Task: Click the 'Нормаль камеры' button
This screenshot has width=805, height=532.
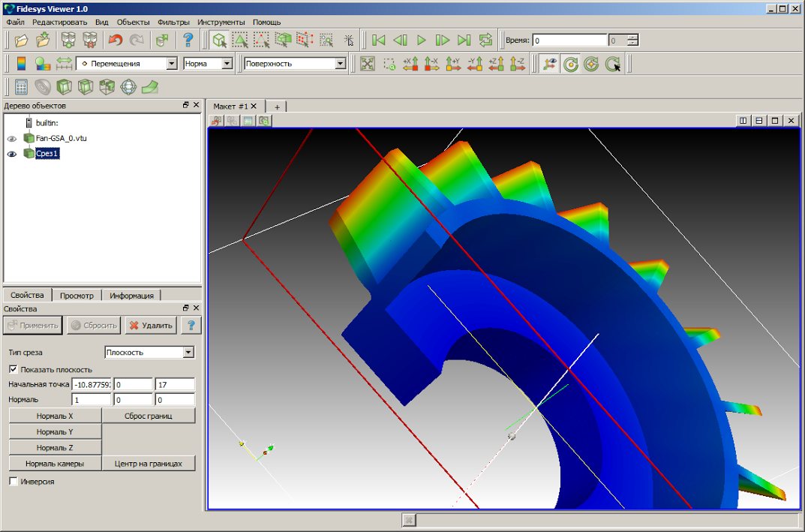Action: 55,464
